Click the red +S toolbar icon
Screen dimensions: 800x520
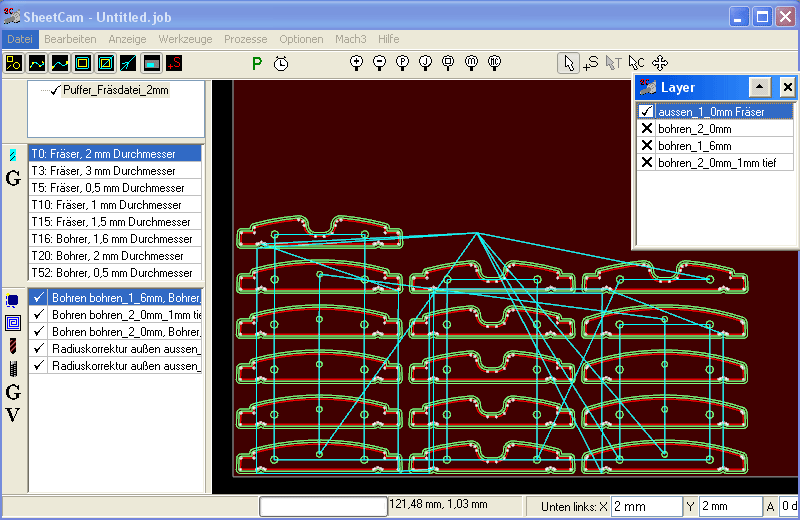174,63
